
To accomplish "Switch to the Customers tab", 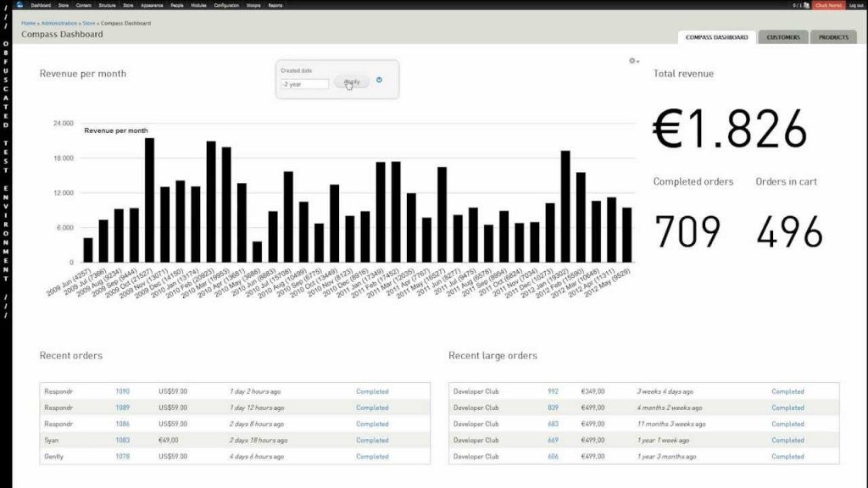I will click(782, 37).
